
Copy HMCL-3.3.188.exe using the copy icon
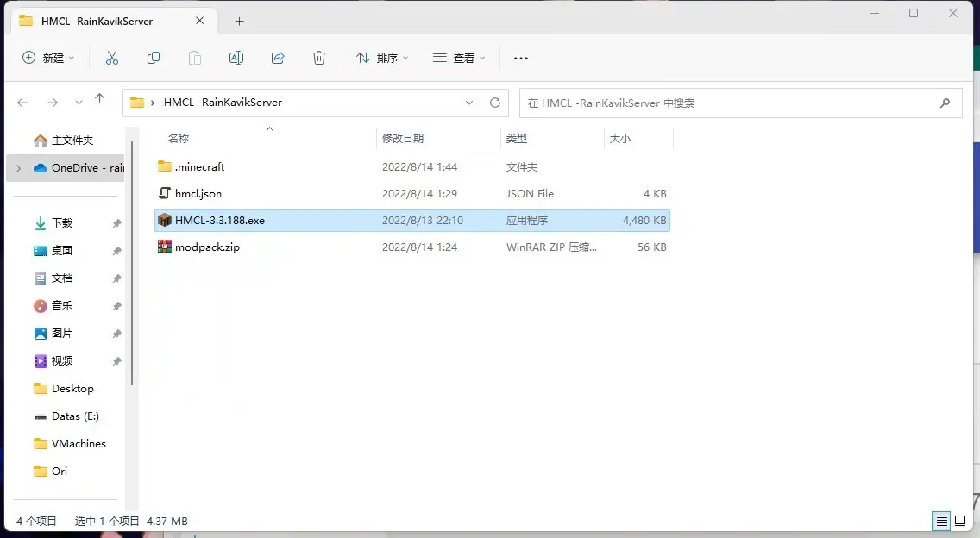point(153,58)
